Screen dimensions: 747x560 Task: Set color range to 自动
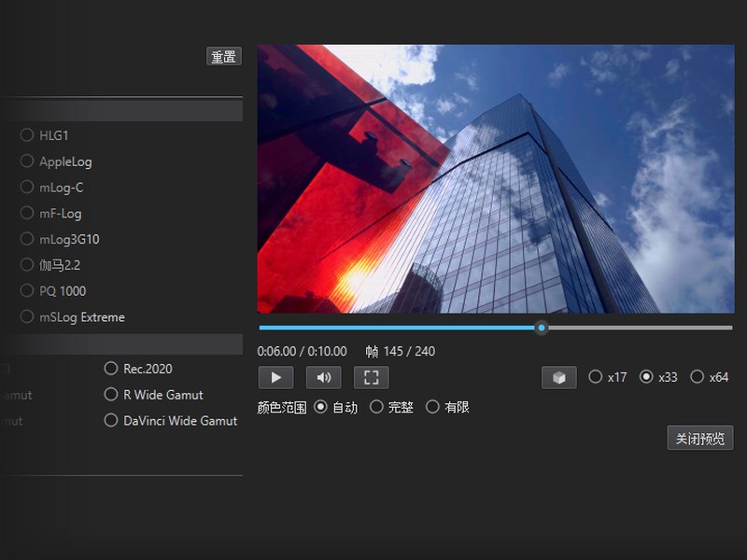tap(320, 407)
